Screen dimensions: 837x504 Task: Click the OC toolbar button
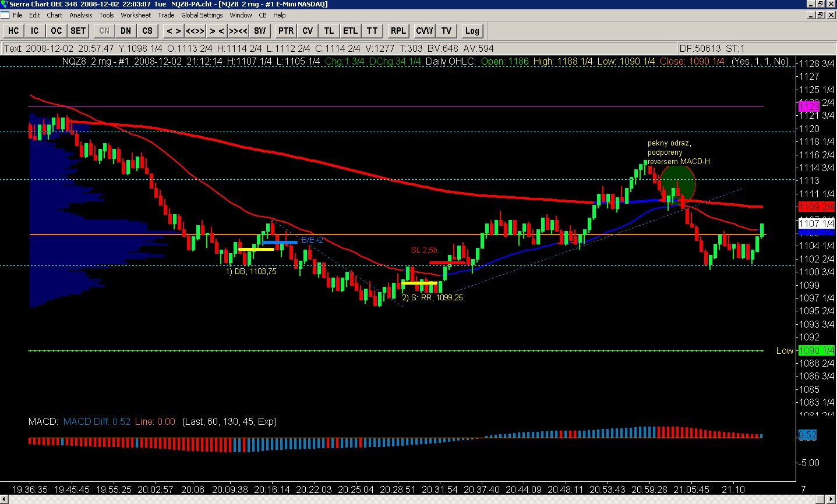56,31
